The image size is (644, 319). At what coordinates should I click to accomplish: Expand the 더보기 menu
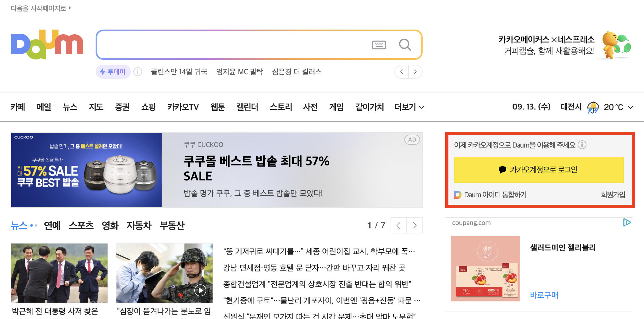(409, 107)
